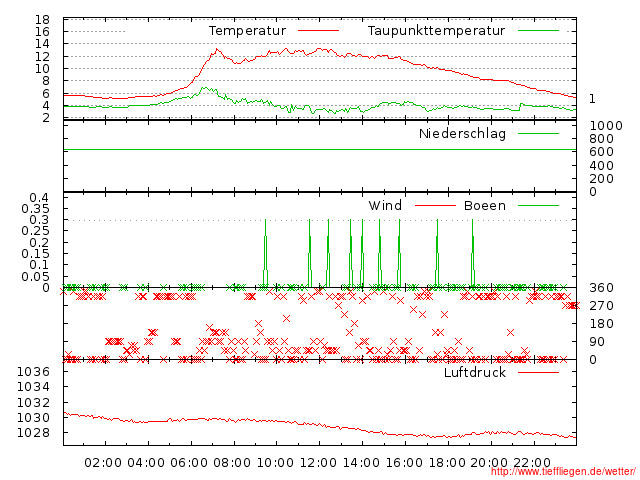This screenshot has height=480, width=640.
Task: Click the 1036 pressure axis value
Action: pos(33,372)
